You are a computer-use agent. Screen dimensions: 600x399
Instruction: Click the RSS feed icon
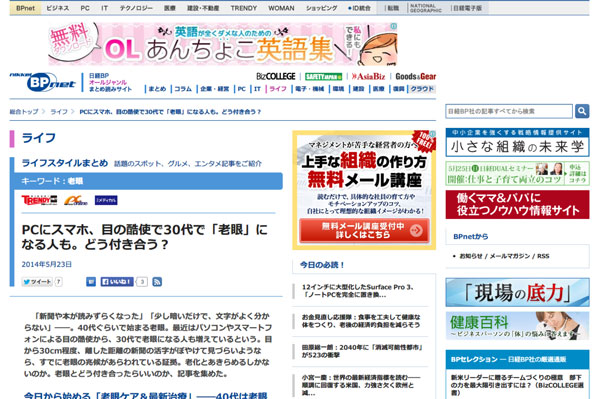coord(157,282)
